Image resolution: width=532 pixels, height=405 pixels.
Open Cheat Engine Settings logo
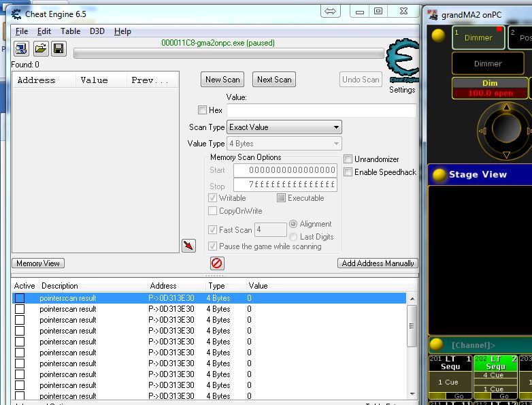(402, 60)
